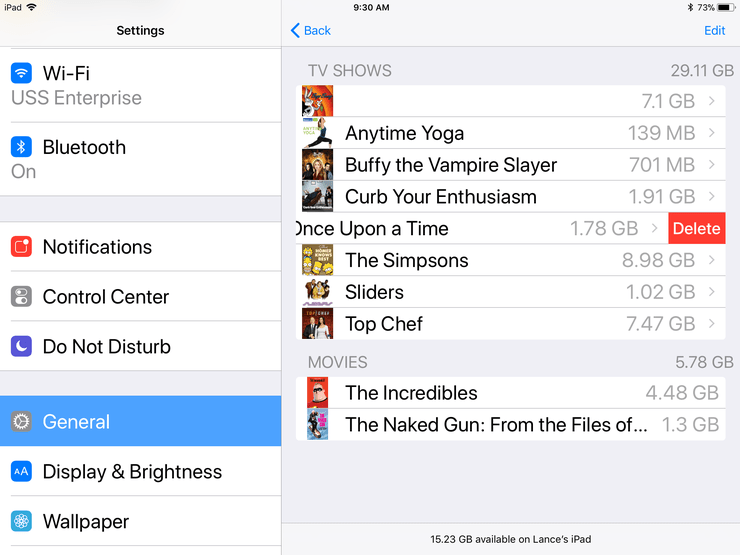The width and height of the screenshot is (740, 555).
Task: Tap the 15.23 GB available footer text
Action: (511, 539)
